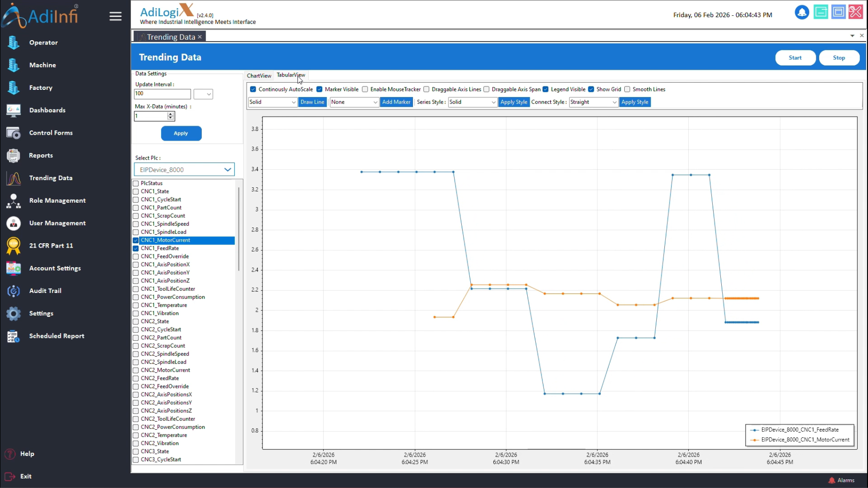
Task: Click the Add Marker button
Action: pyautogui.click(x=396, y=102)
